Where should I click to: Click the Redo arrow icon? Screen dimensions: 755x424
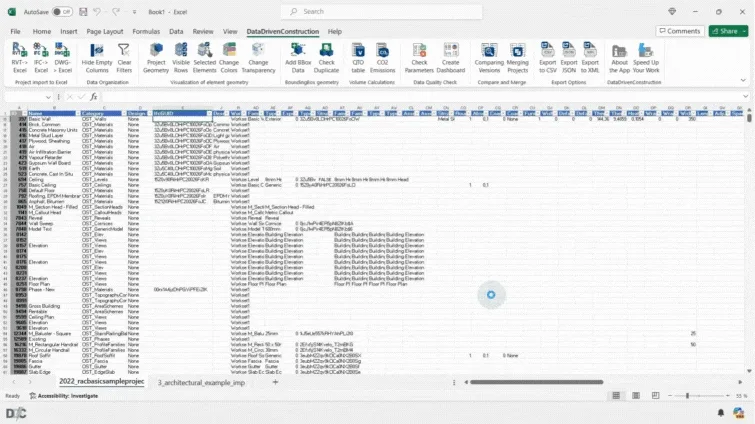[116, 12]
